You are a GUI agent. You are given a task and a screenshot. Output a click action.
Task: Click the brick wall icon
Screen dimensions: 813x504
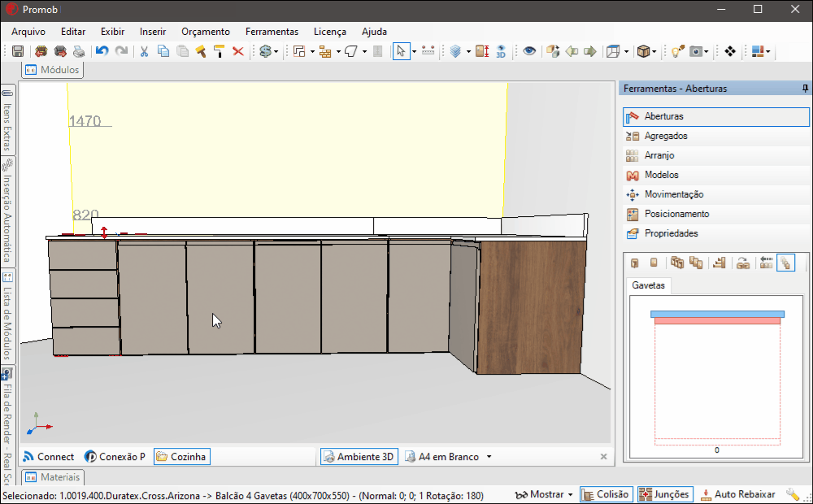(325, 51)
